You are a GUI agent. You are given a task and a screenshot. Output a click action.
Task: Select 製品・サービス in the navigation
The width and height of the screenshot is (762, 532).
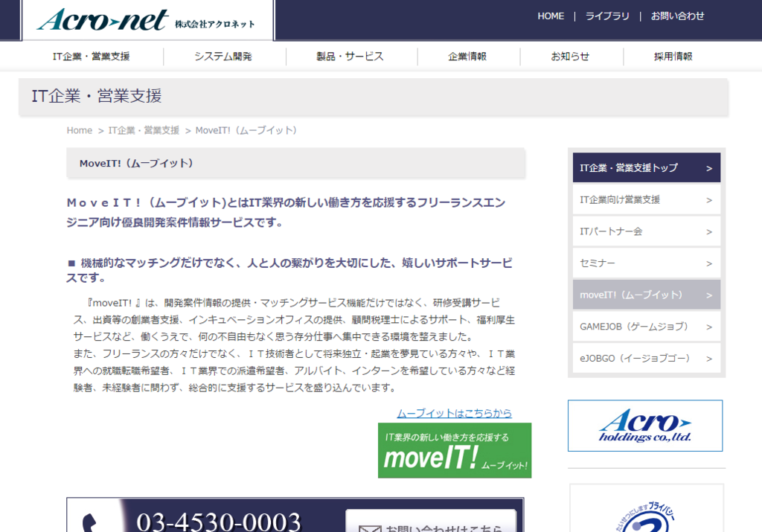pos(350,57)
